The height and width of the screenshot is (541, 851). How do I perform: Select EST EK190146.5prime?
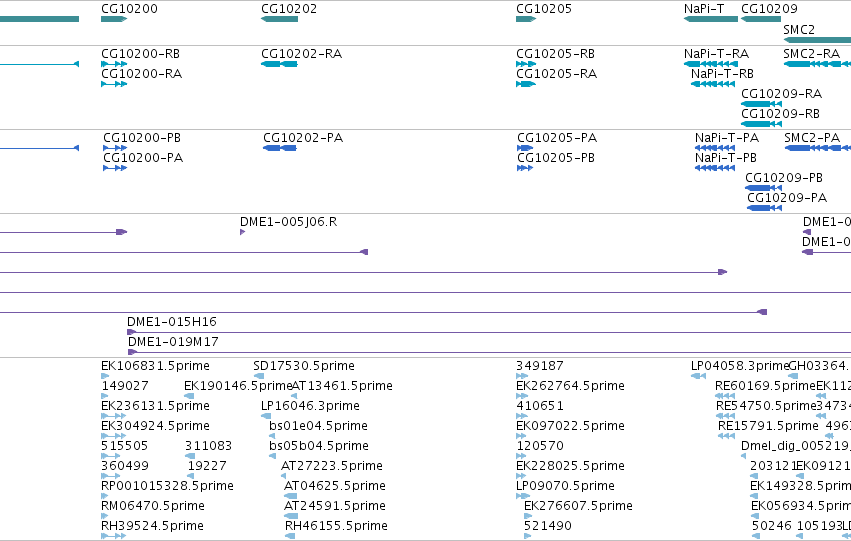click(189, 396)
